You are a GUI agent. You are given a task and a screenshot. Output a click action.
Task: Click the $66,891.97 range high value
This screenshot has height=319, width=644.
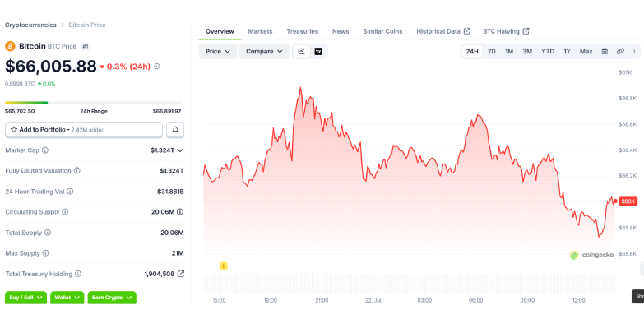pyautogui.click(x=167, y=111)
